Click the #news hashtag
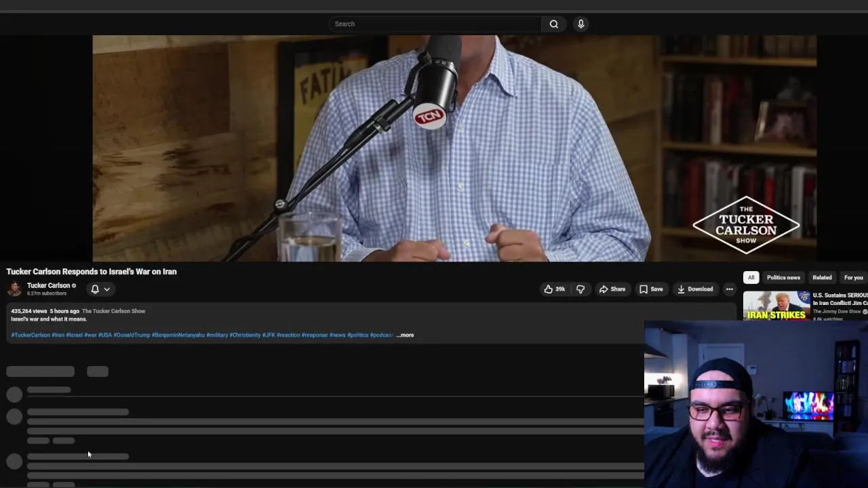Screen dimensions: 868x488 (338, 335)
